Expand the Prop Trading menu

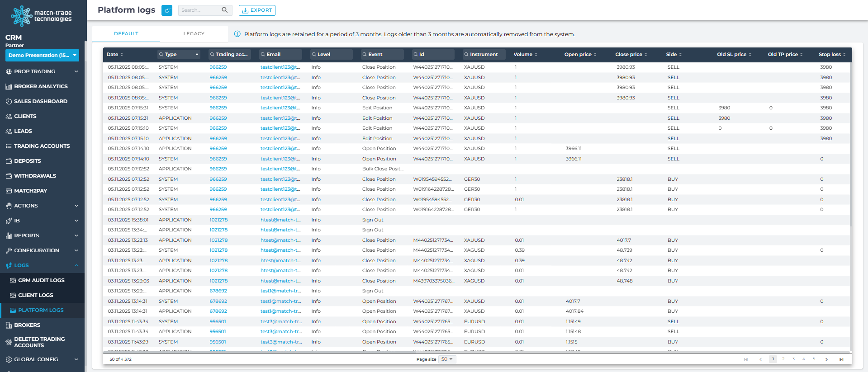pyautogui.click(x=76, y=71)
